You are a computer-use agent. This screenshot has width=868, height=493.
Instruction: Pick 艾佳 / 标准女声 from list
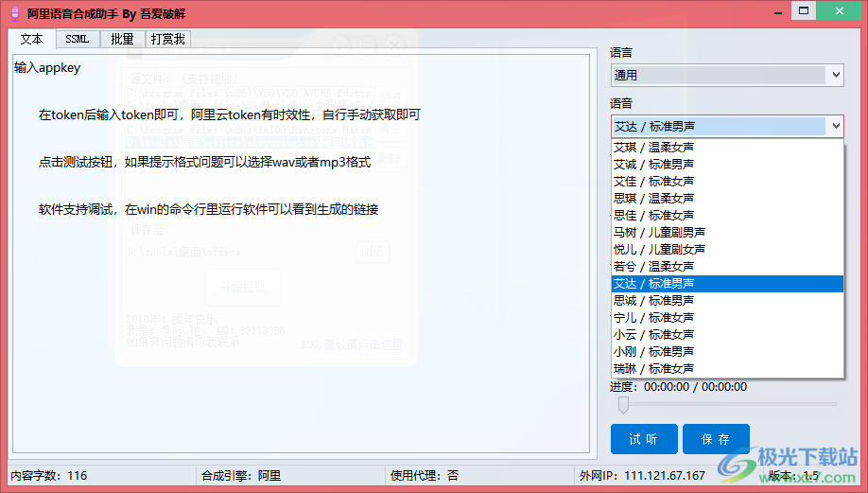click(x=727, y=182)
